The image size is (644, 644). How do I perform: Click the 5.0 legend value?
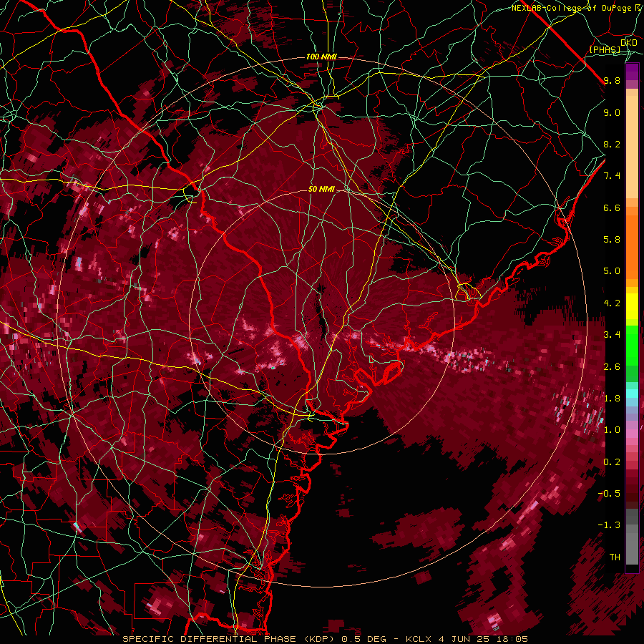click(612, 271)
